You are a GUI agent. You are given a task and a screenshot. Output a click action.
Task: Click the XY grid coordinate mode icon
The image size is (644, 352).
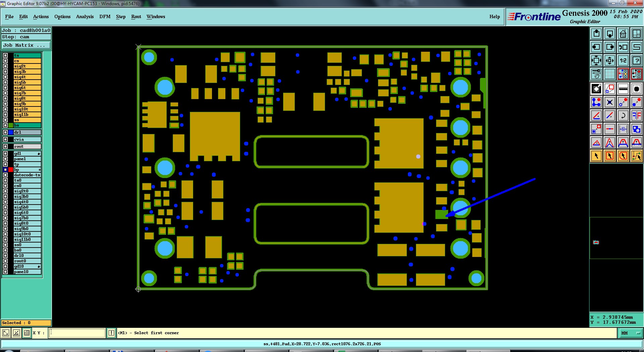(x=27, y=333)
